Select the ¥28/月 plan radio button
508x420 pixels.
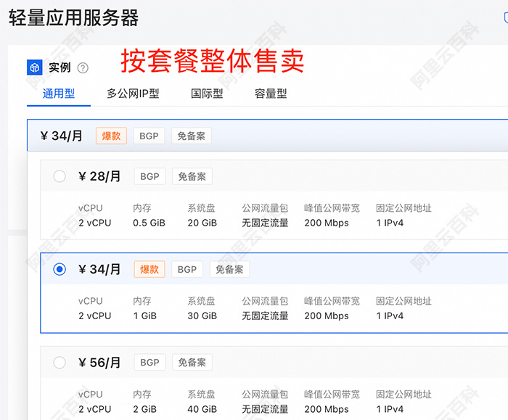click(x=60, y=176)
